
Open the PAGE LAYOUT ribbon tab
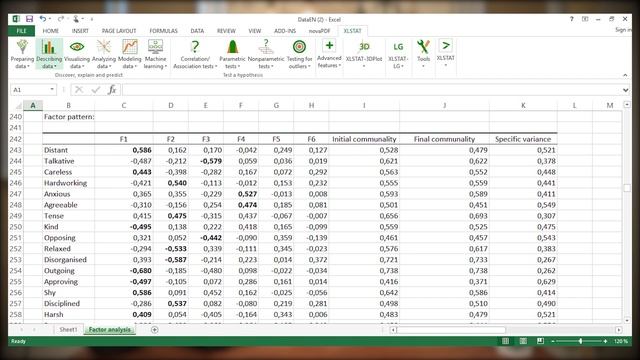click(x=119, y=31)
